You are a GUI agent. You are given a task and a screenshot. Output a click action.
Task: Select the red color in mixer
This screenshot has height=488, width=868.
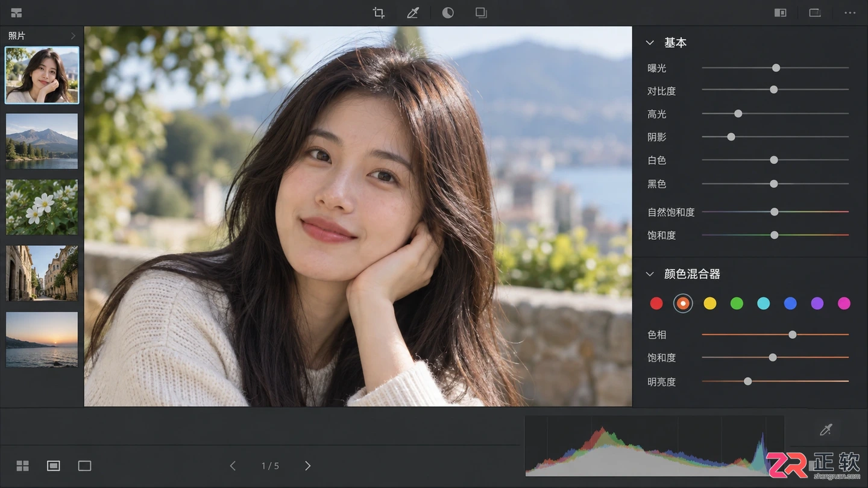click(x=656, y=304)
